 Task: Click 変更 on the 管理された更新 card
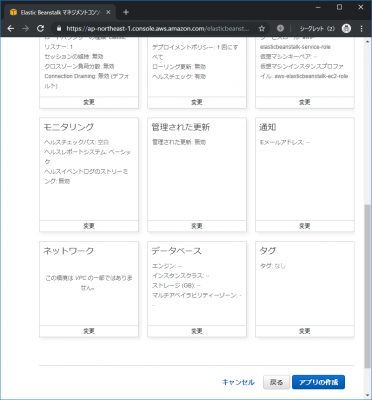[x=197, y=226]
